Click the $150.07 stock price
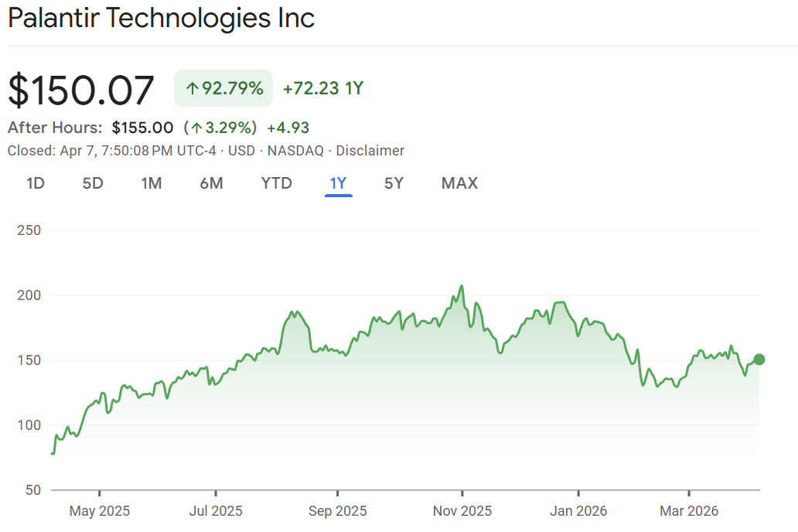The width and height of the screenshot is (798, 532). pos(81,90)
